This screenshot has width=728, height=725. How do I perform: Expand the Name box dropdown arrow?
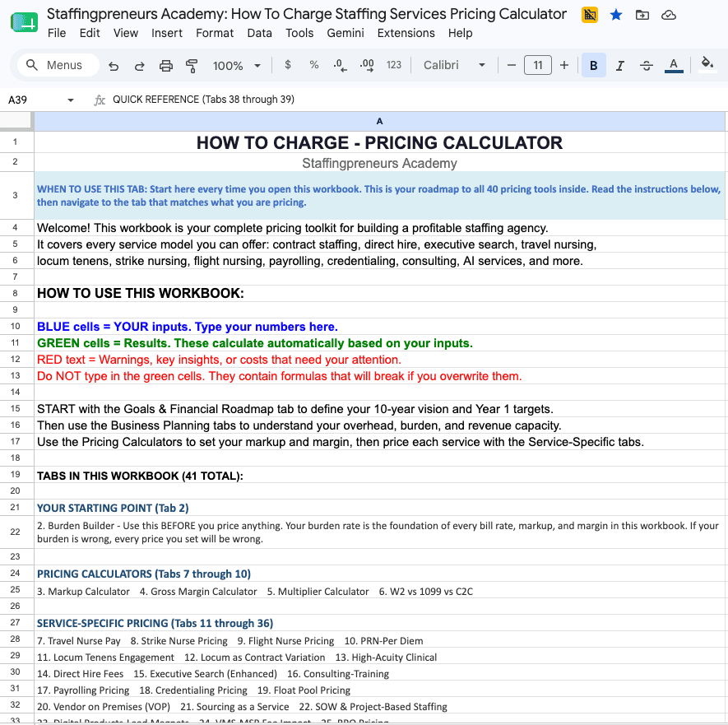[x=71, y=100]
